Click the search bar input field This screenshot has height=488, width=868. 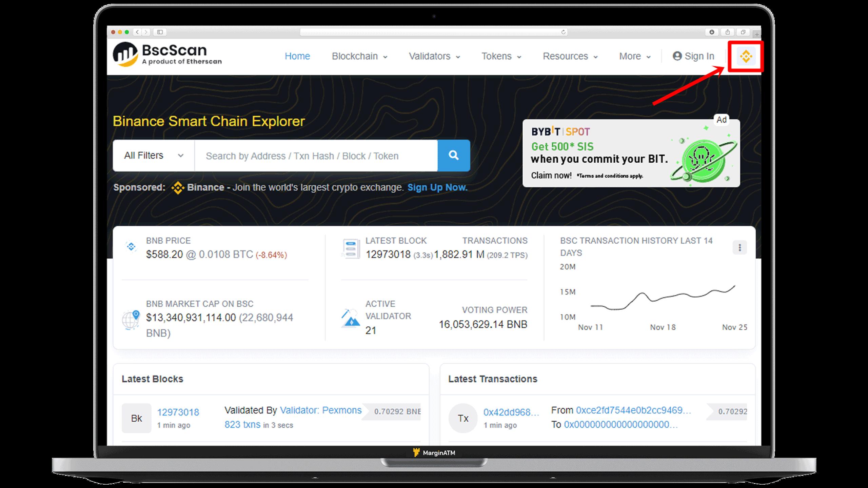(317, 156)
